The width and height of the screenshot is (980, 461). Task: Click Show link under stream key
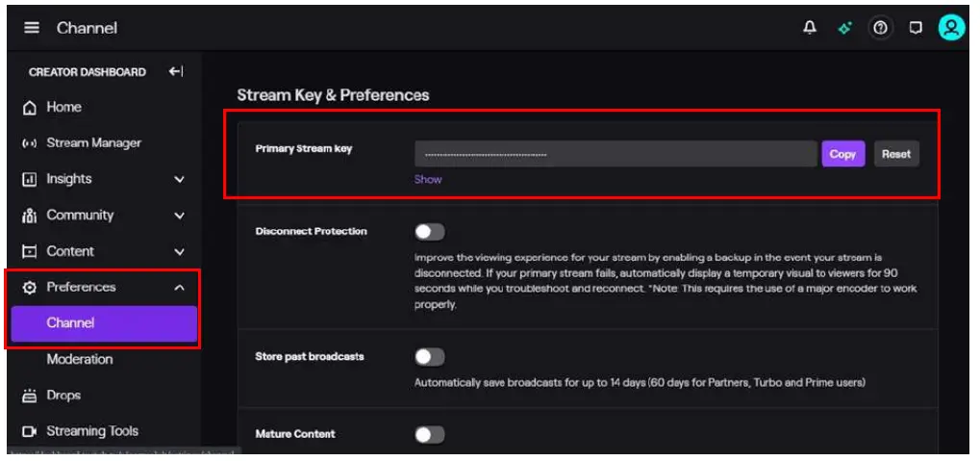(428, 179)
